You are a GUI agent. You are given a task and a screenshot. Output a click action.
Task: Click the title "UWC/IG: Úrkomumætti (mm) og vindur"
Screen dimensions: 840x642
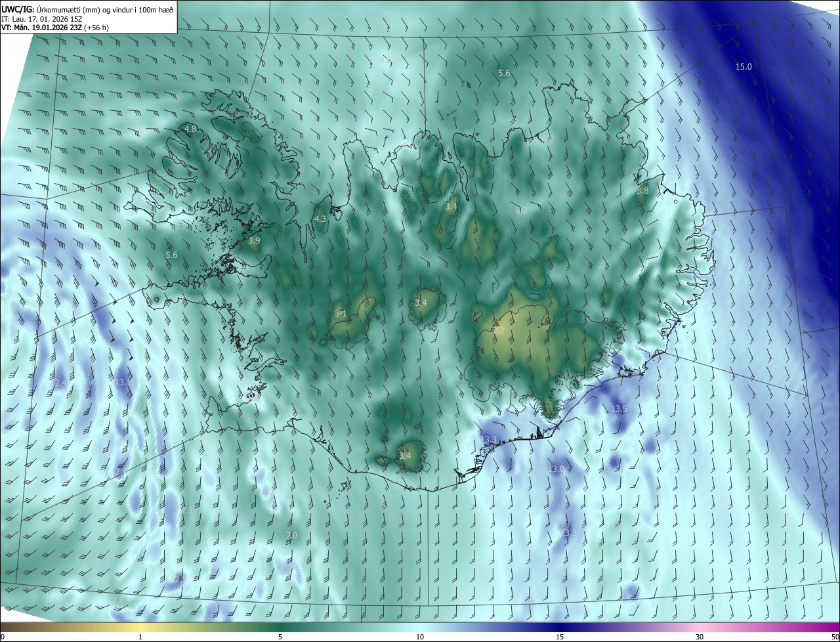[87, 11]
